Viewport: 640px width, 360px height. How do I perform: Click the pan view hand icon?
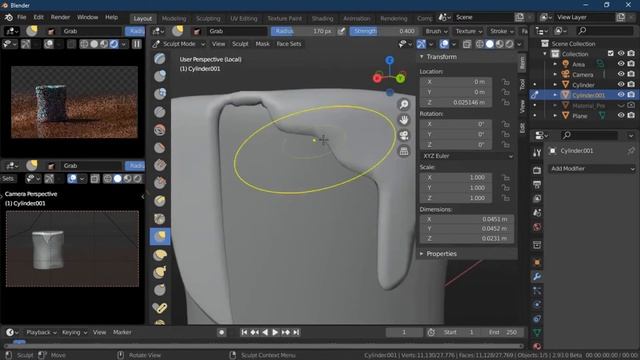click(x=404, y=120)
